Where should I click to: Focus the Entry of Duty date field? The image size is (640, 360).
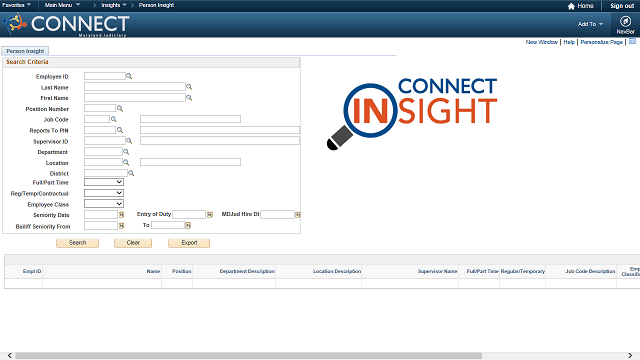pyautogui.click(x=189, y=214)
